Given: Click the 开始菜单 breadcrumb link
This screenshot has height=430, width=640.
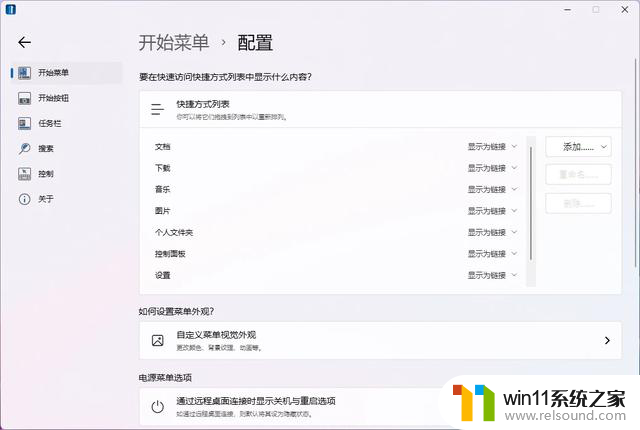Looking at the screenshot, I should point(174,42).
